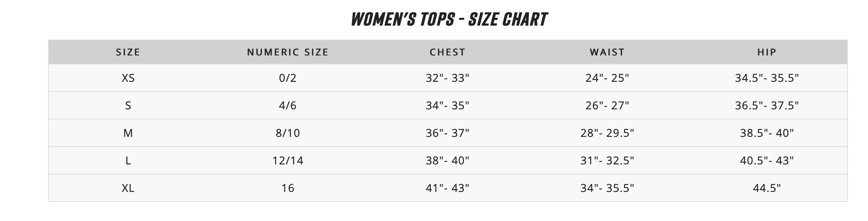
Task: Select the XS size row label
Action: [128, 78]
